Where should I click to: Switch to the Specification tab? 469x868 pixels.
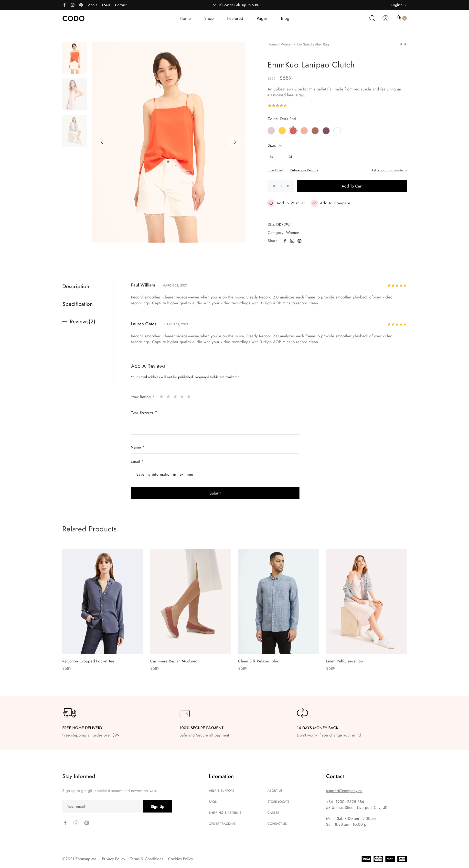(77, 304)
